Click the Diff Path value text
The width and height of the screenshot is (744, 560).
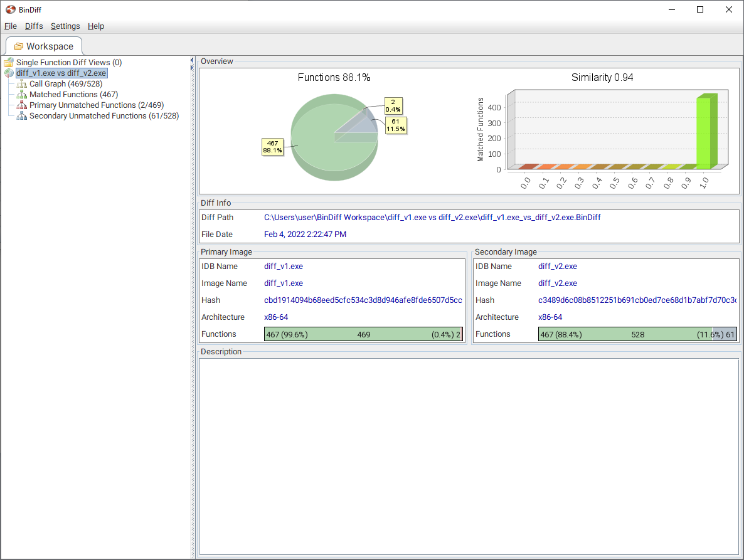(432, 217)
